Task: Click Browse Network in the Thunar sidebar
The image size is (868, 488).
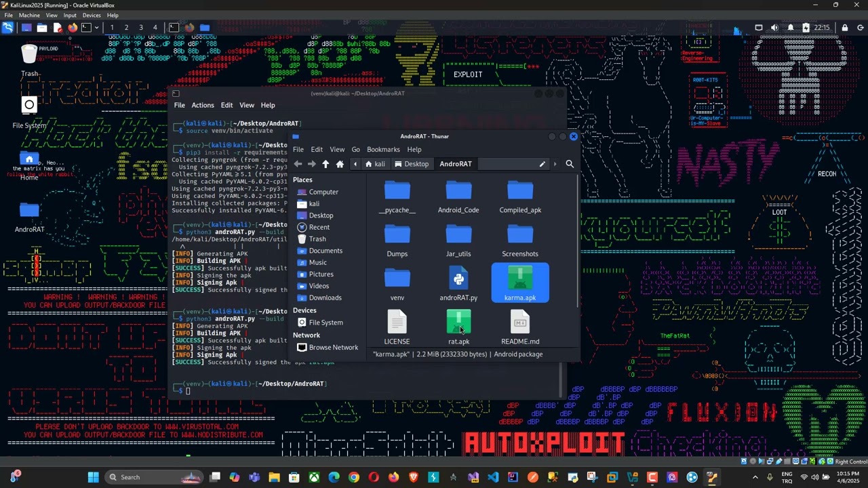Action: [x=333, y=348]
